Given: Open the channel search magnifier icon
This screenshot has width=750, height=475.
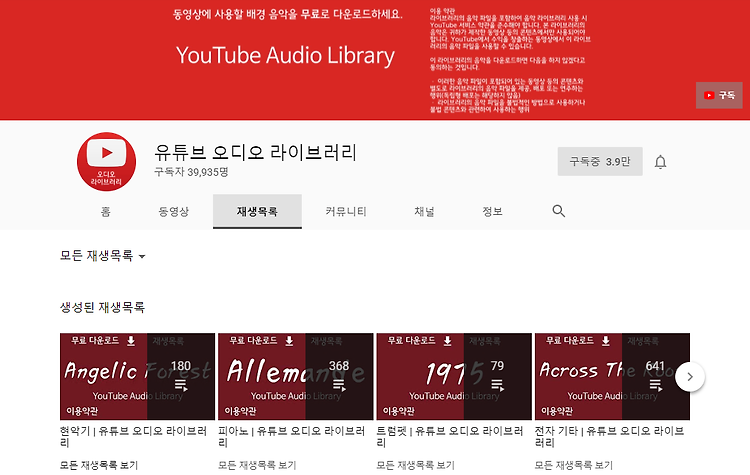Looking at the screenshot, I should 558,211.
